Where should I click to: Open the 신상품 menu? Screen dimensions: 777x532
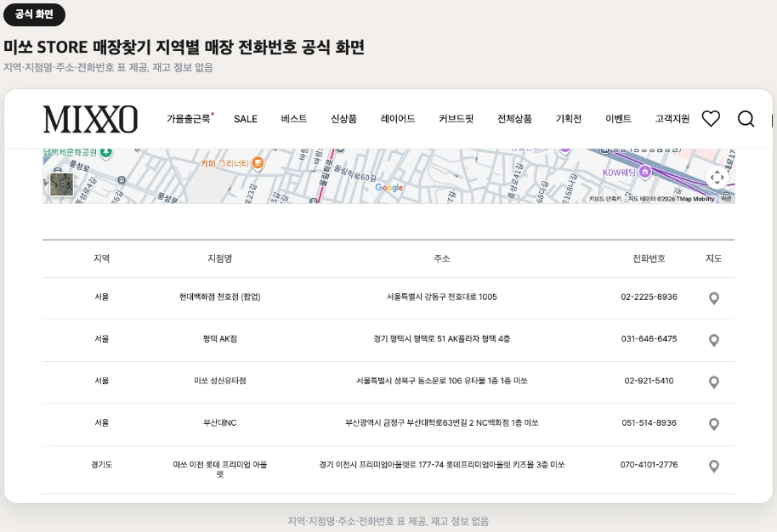point(343,119)
